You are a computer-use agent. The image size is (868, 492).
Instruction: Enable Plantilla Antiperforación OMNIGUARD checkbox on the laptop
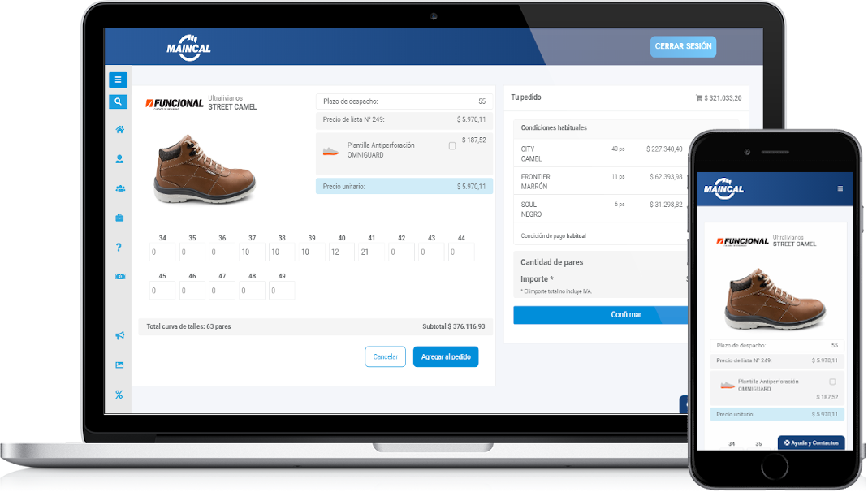(452, 146)
